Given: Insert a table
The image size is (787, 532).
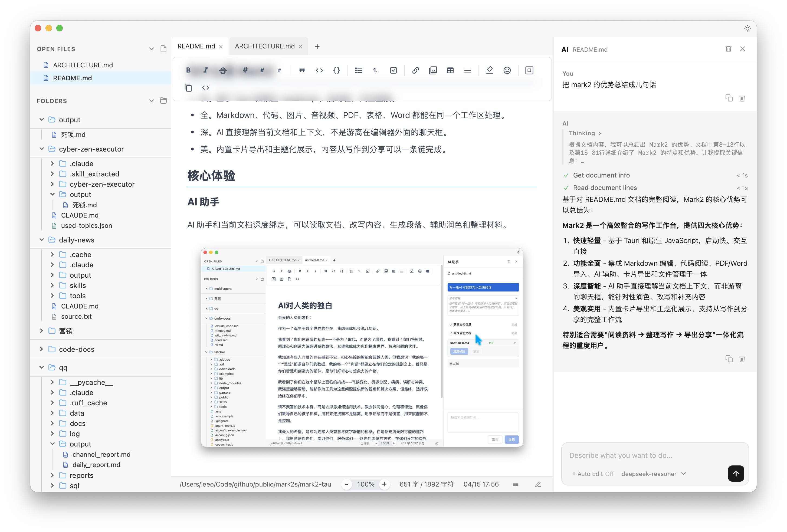Looking at the screenshot, I should point(450,70).
